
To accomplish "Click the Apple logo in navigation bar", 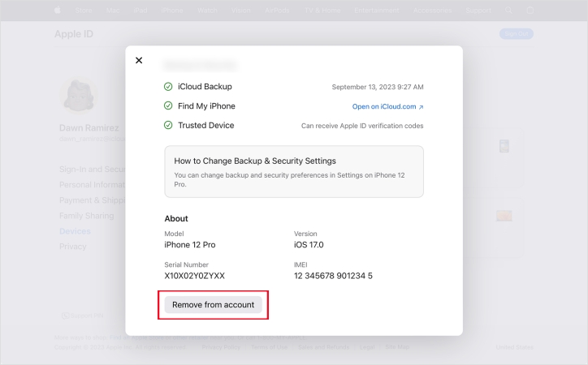I will [x=58, y=10].
